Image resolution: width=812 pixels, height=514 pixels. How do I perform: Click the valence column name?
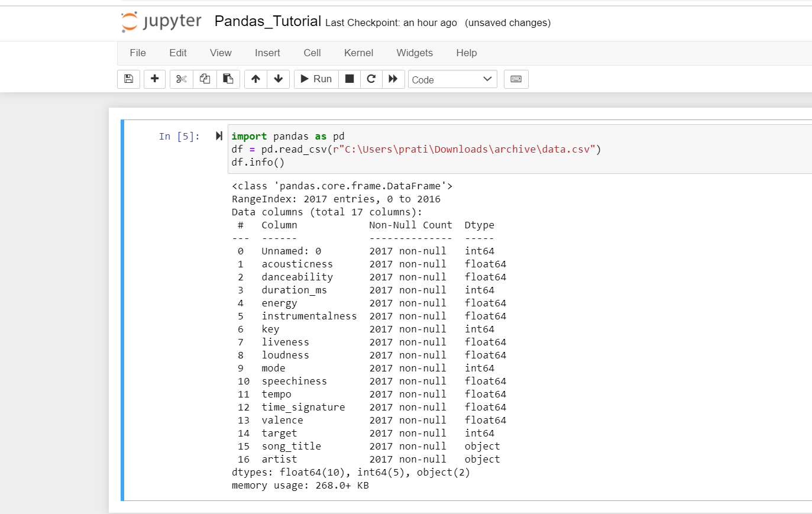tap(283, 420)
